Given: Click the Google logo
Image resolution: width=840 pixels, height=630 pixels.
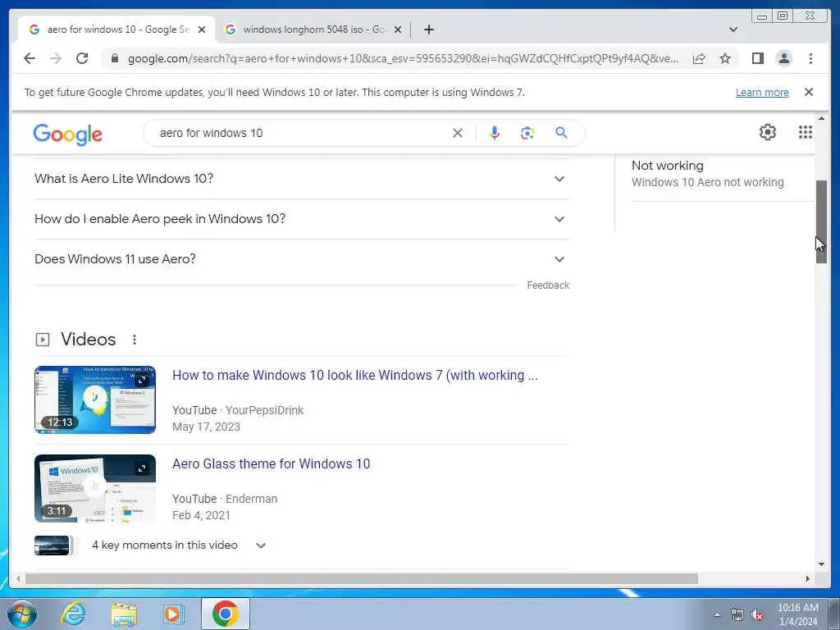Looking at the screenshot, I should pyautogui.click(x=67, y=135).
